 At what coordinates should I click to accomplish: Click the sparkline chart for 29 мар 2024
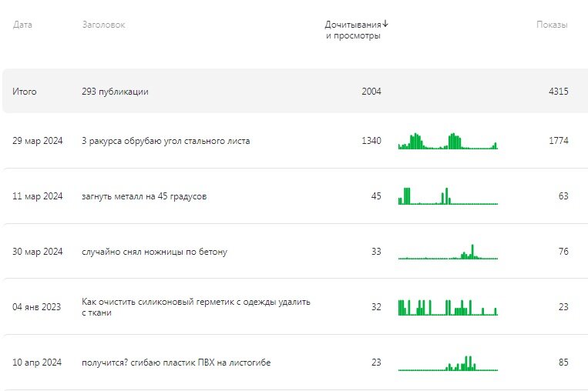click(x=448, y=141)
